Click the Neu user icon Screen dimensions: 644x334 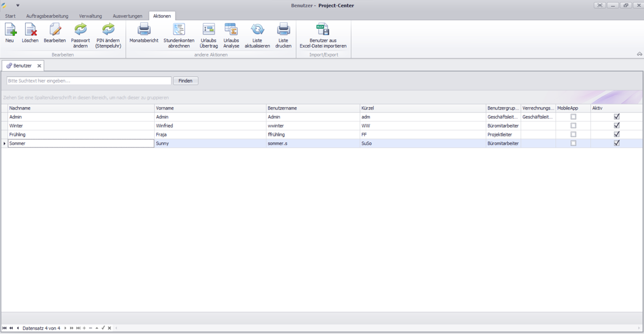pos(10,30)
